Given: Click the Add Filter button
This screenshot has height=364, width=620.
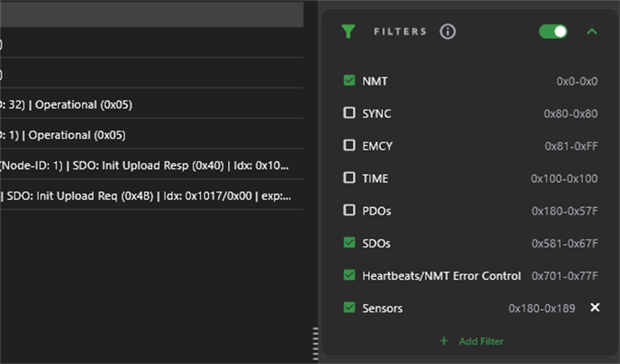Looking at the screenshot, I should [x=471, y=341].
